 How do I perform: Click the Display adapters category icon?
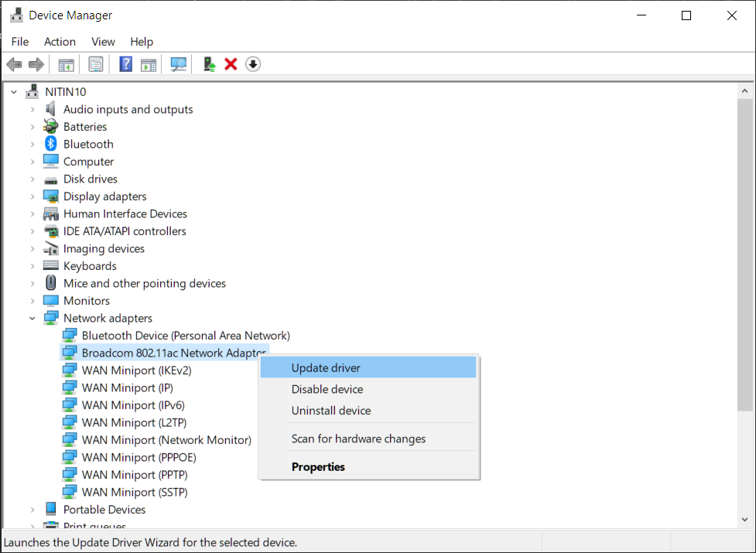(50, 196)
